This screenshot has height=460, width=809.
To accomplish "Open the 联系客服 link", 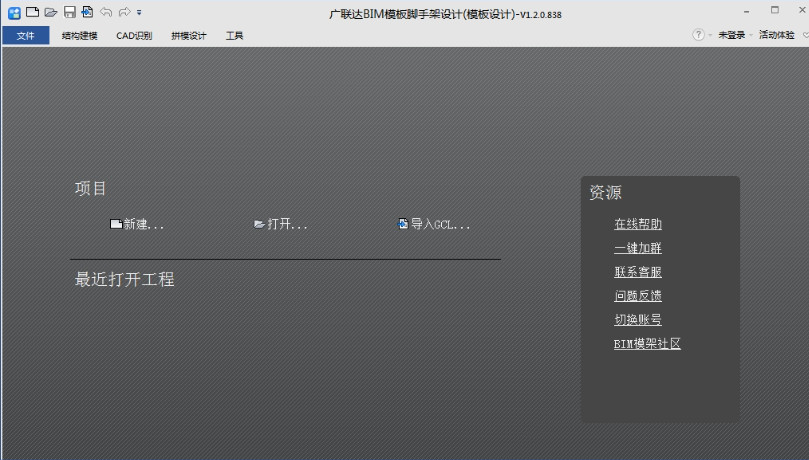I will 638,272.
